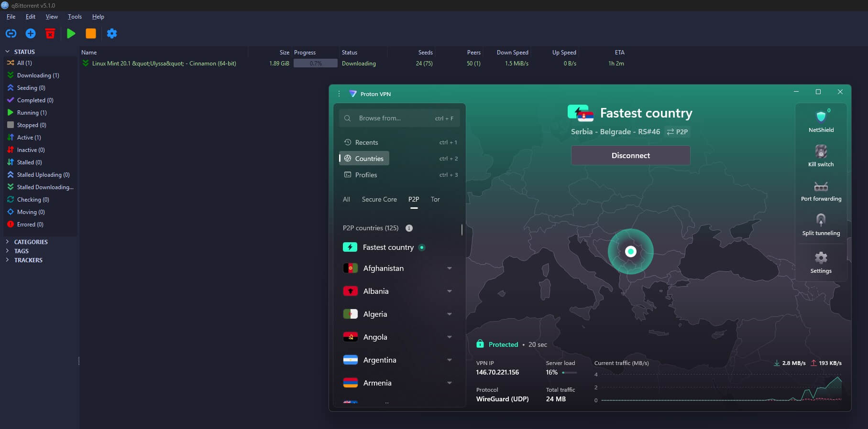Click the Afghanistan flag icon
The width and height of the screenshot is (868, 429).
point(351,268)
